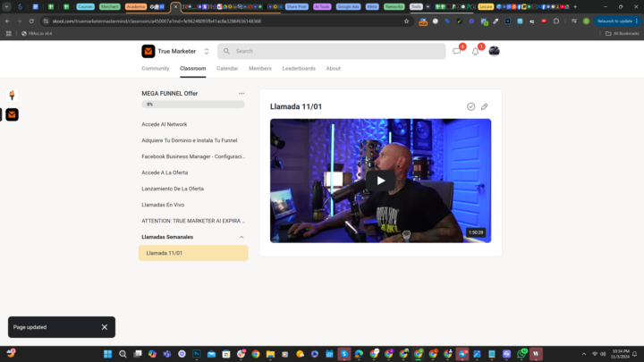Click the browser address bar URL
644x362 pixels.
(157, 21)
